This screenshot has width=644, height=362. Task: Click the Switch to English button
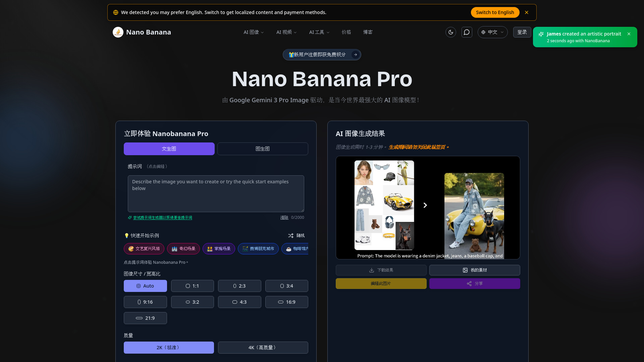pyautogui.click(x=495, y=12)
